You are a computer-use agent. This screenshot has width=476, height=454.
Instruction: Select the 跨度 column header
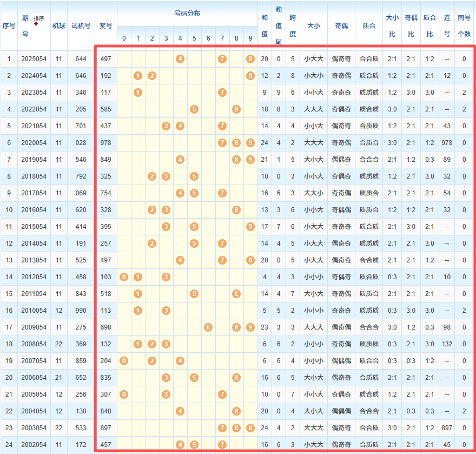coord(293,26)
